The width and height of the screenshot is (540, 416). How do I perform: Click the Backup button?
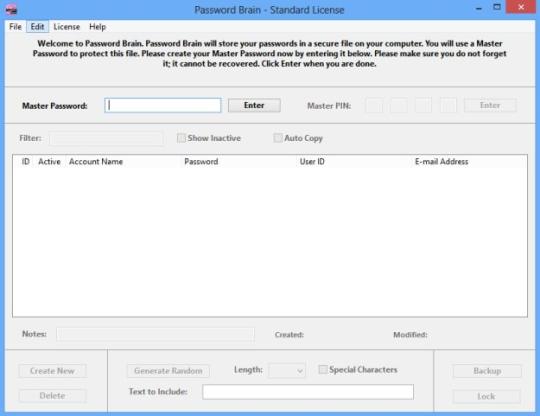point(487,371)
